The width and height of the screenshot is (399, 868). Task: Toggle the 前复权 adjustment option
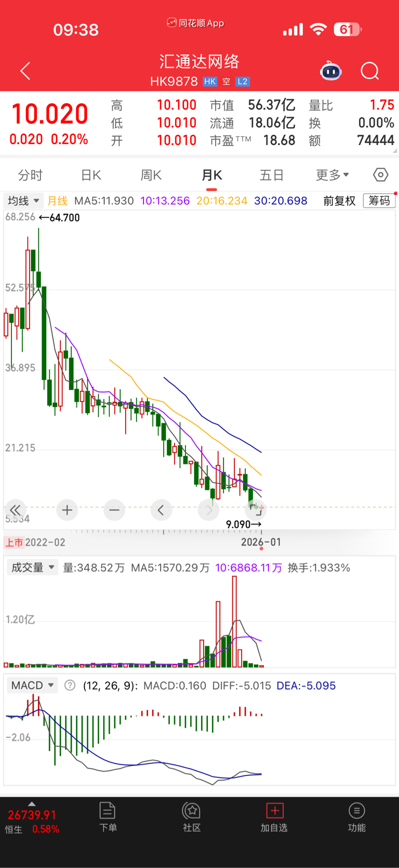[339, 201]
